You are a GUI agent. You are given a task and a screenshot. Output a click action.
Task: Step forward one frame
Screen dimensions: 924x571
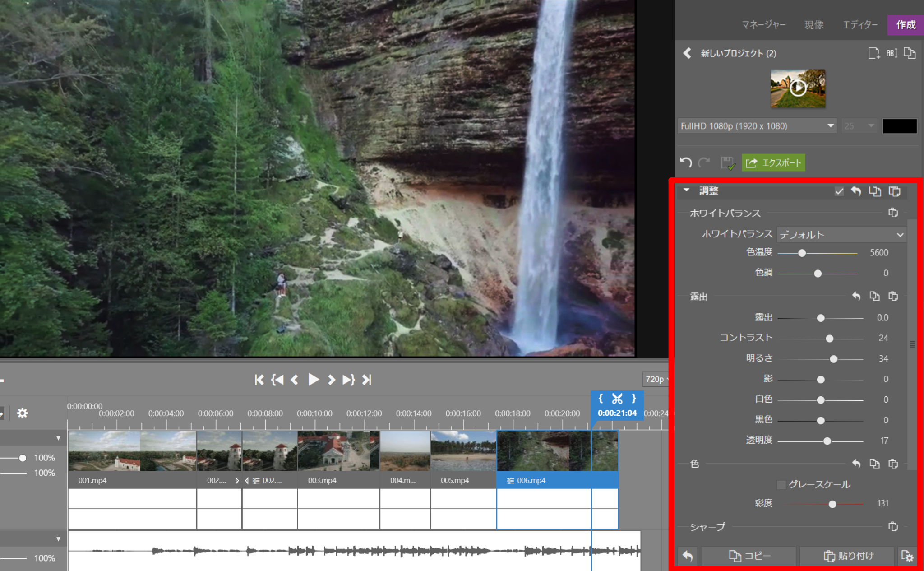pos(331,380)
